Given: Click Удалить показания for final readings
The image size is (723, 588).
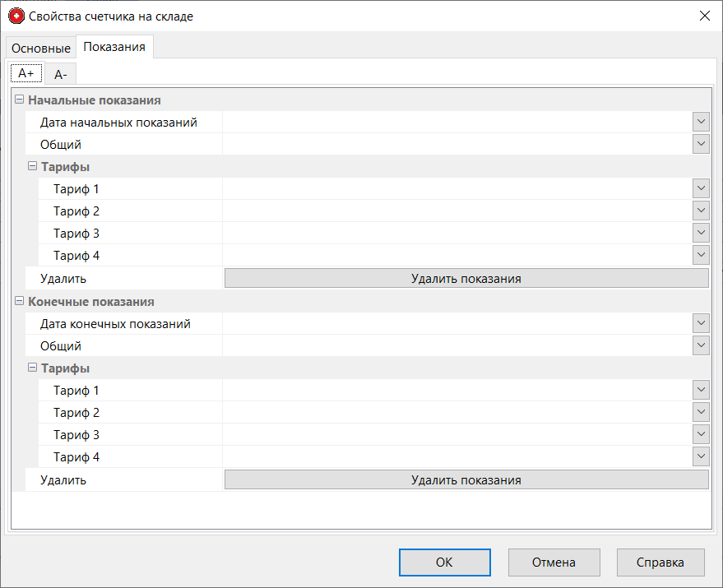Looking at the screenshot, I should (466, 480).
